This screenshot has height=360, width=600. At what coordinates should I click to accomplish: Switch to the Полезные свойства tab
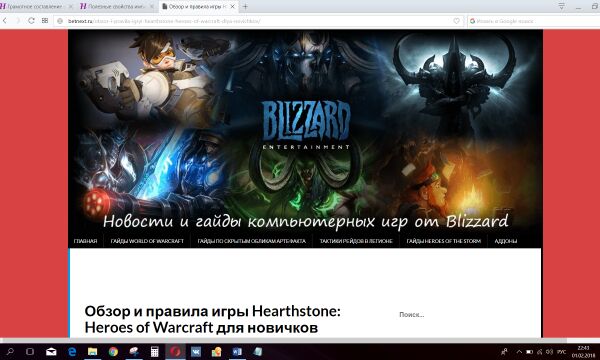(x=116, y=7)
